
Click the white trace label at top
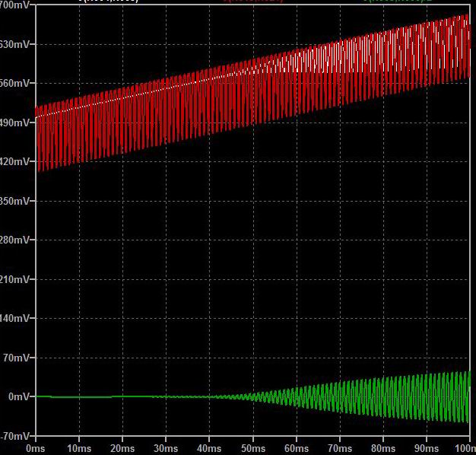point(109,2)
